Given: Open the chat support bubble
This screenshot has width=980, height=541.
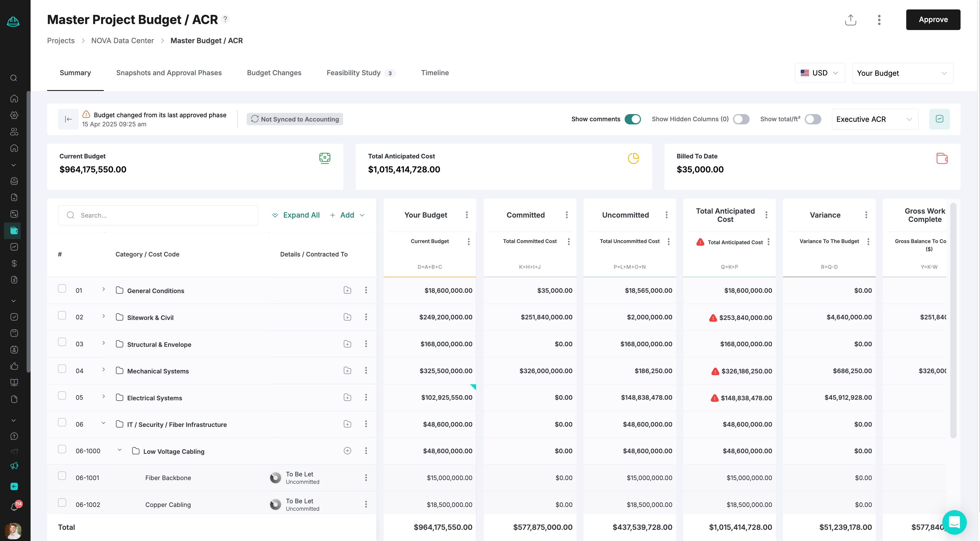Looking at the screenshot, I should pyautogui.click(x=954, y=522).
